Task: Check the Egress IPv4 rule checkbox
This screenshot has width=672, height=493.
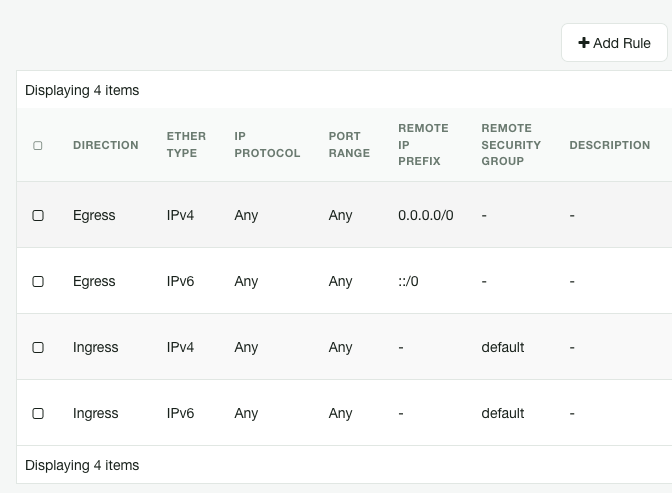Action: click(38, 215)
